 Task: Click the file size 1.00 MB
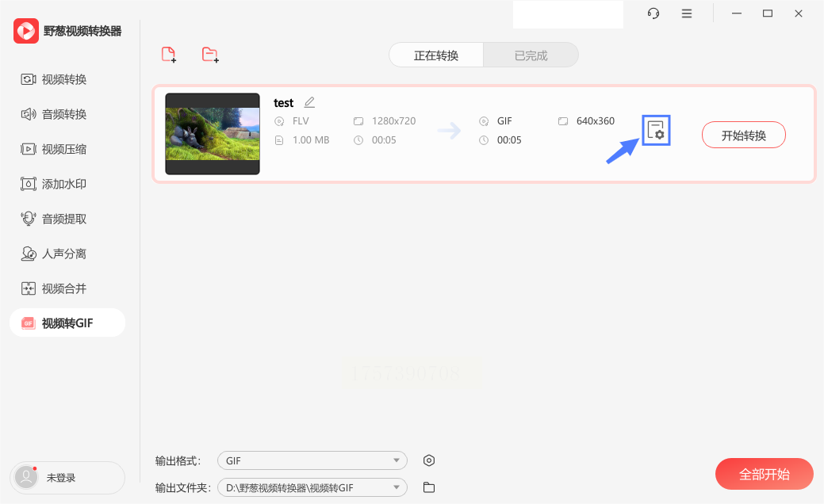tap(311, 140)
